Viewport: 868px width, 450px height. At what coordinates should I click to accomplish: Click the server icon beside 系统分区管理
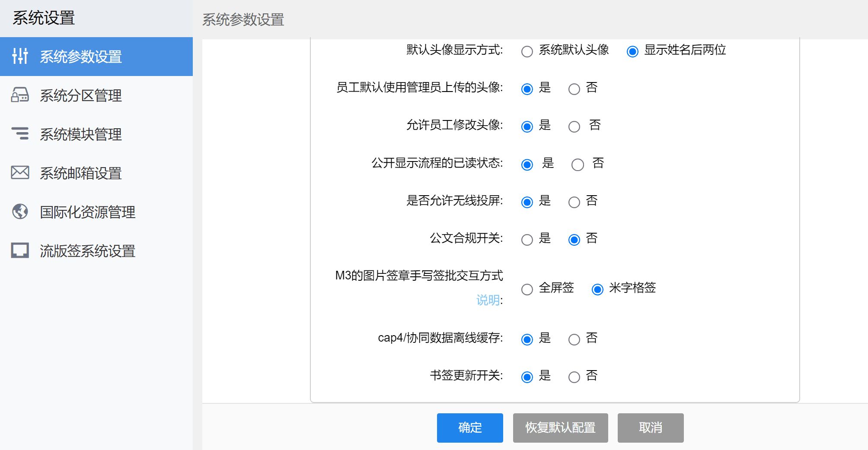(20, 95)
